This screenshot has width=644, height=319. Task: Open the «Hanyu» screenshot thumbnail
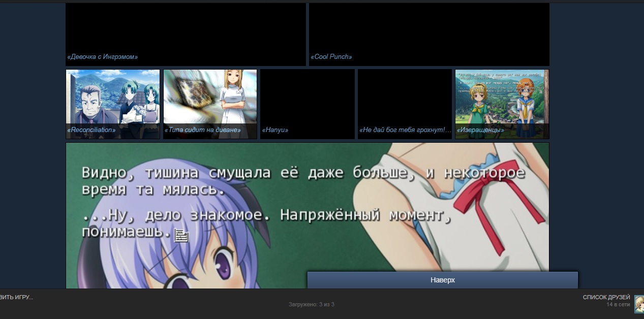308,104
